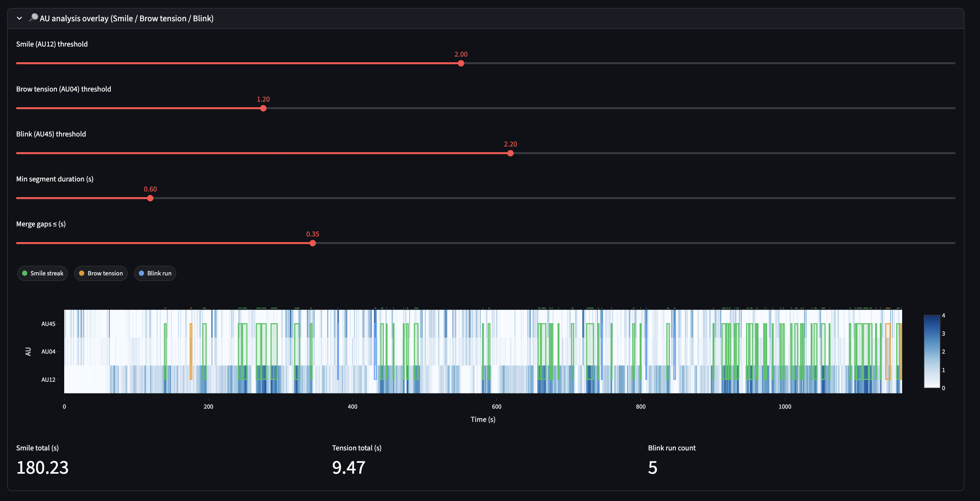Click the Smile (AU12) threshold slider handle

click(x=461, y=63)
